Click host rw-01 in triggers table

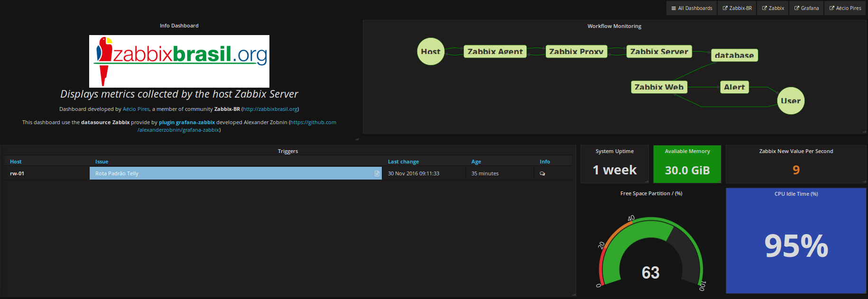click(x=17, y=173)
